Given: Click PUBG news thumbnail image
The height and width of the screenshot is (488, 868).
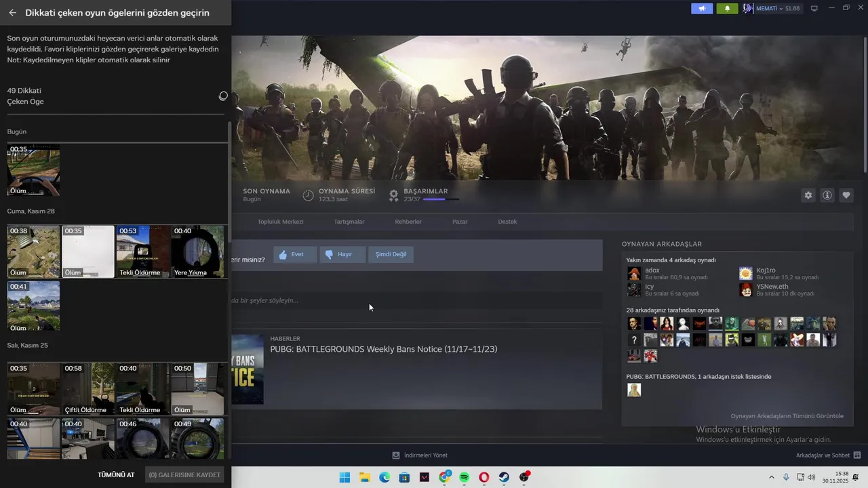Looking at the screenshot, I should click(248, 369).
